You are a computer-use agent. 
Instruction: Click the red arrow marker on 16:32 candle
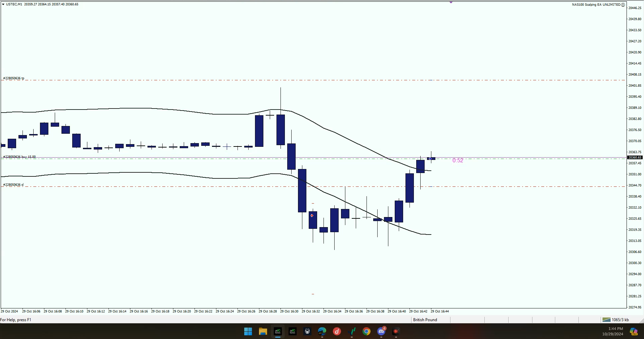(x=312, y=215)
